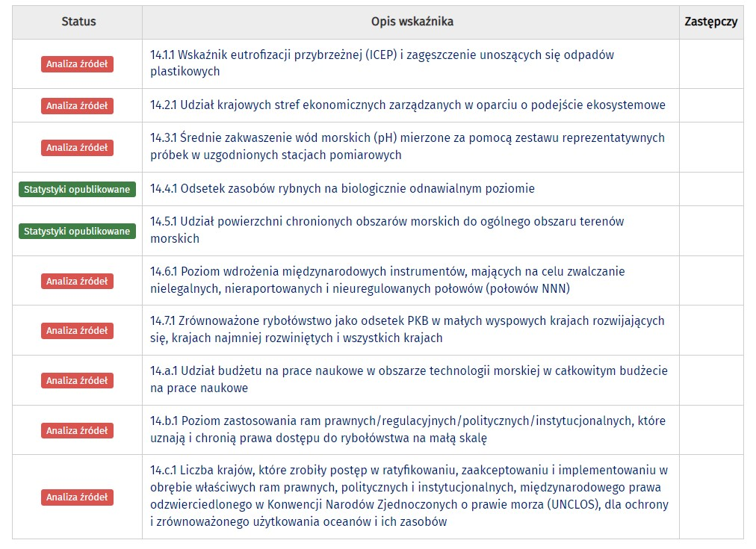Open indicator 14.2.1 economic zones link
The height and width of the screenshot is (549, 756).
407,105
